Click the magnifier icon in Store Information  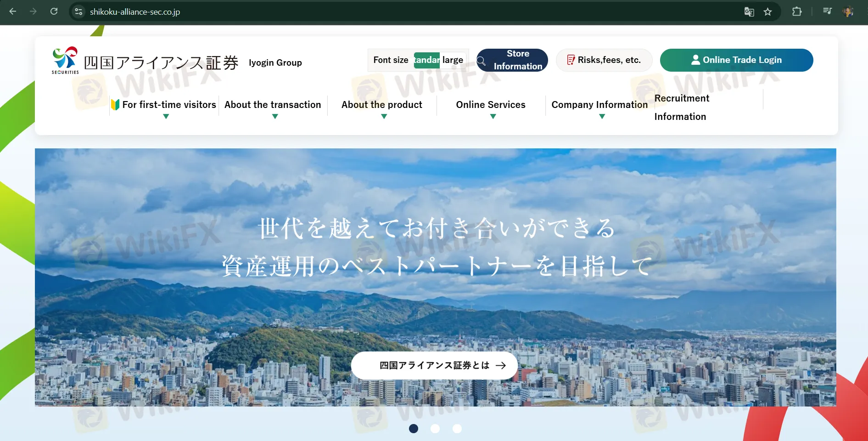point(481,61)
